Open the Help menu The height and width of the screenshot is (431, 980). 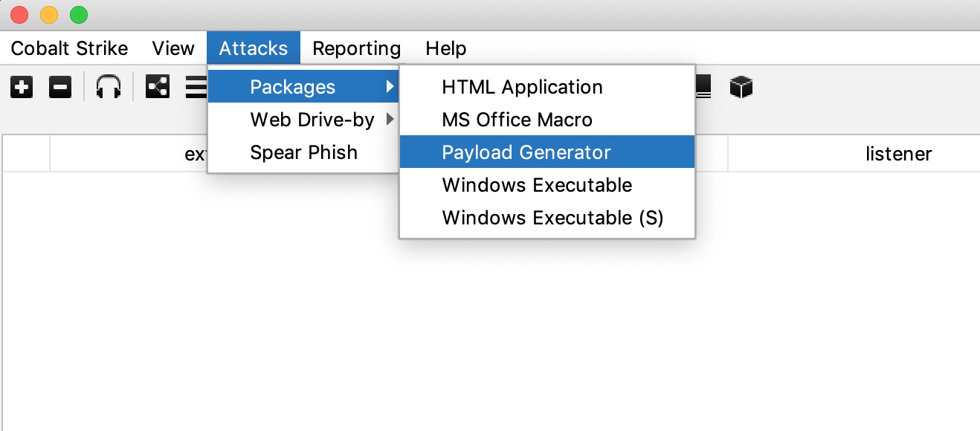click(445, 48)
